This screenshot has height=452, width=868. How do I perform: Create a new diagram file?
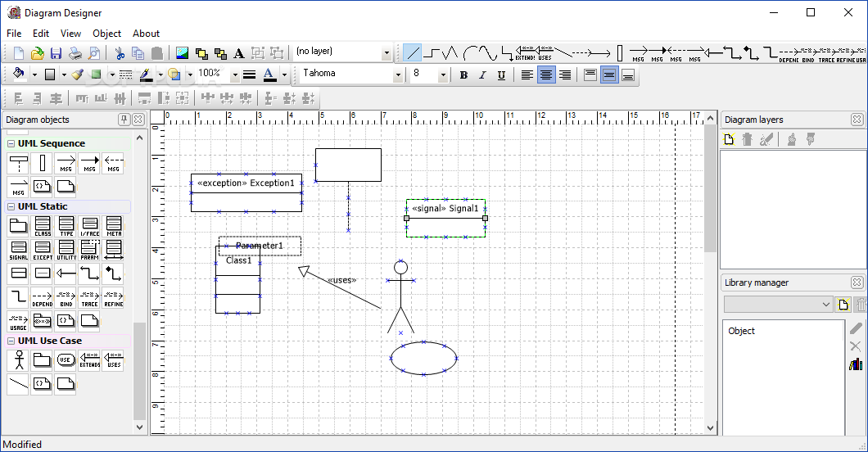click(x=18, y=53)
